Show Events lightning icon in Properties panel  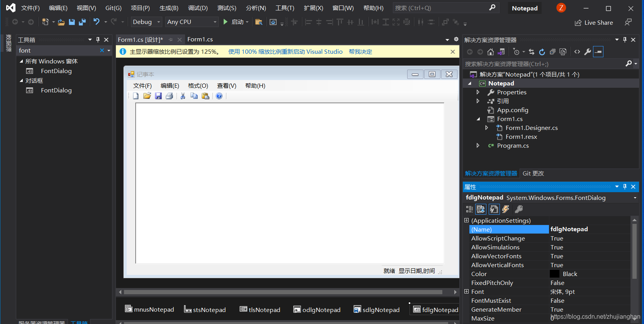[x=506, y=209]
